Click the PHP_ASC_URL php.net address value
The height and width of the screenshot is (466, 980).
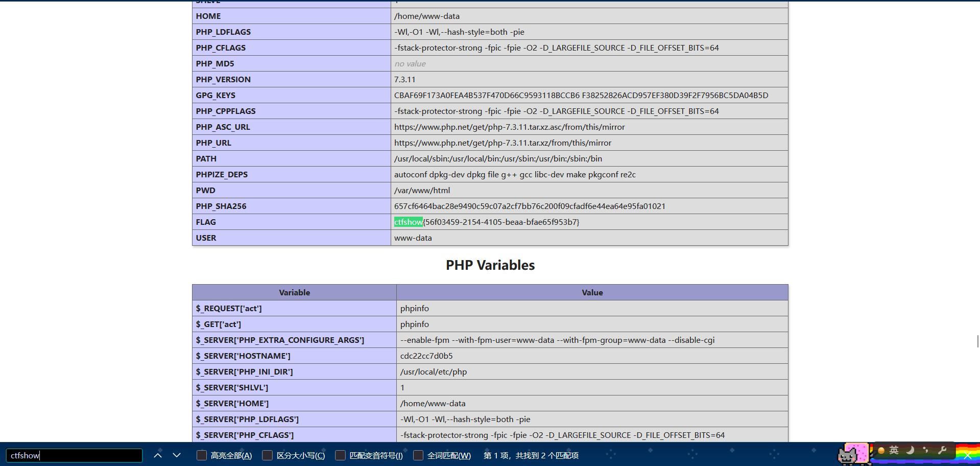(509, 127)
